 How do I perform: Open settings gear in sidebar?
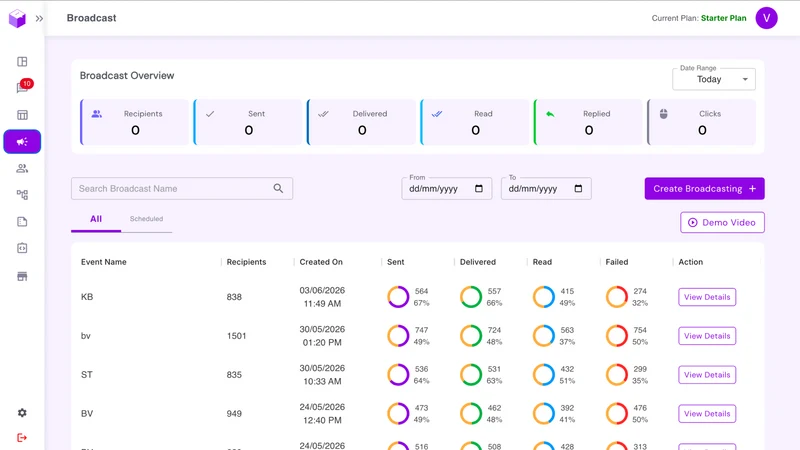22,413
